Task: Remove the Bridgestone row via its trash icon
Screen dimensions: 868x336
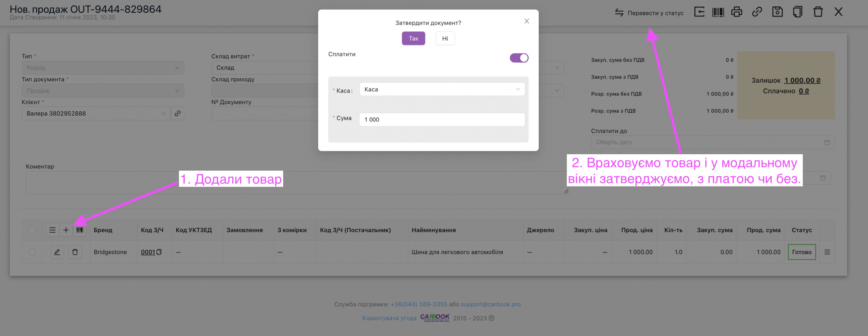Action: coord(75,252)
